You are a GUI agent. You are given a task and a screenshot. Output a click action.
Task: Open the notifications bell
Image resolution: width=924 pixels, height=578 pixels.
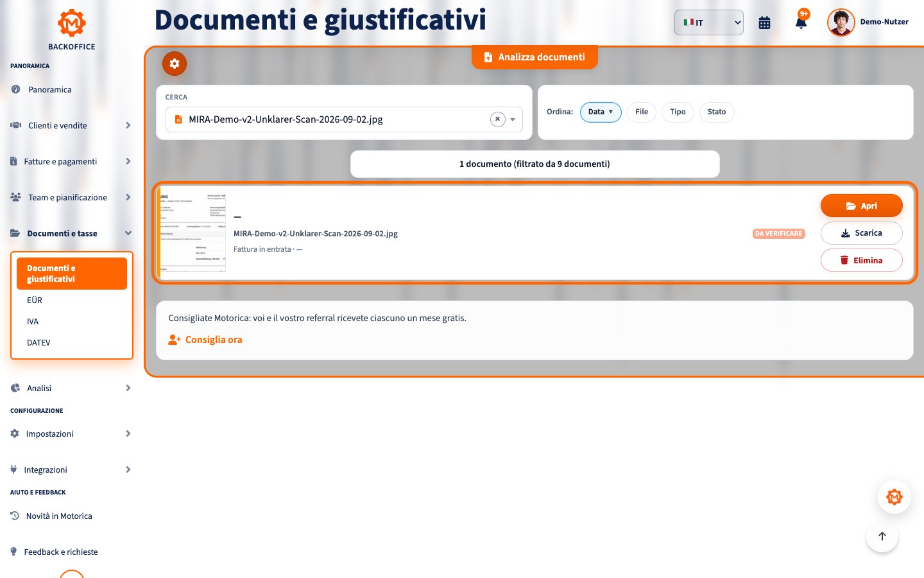(801, 23)
